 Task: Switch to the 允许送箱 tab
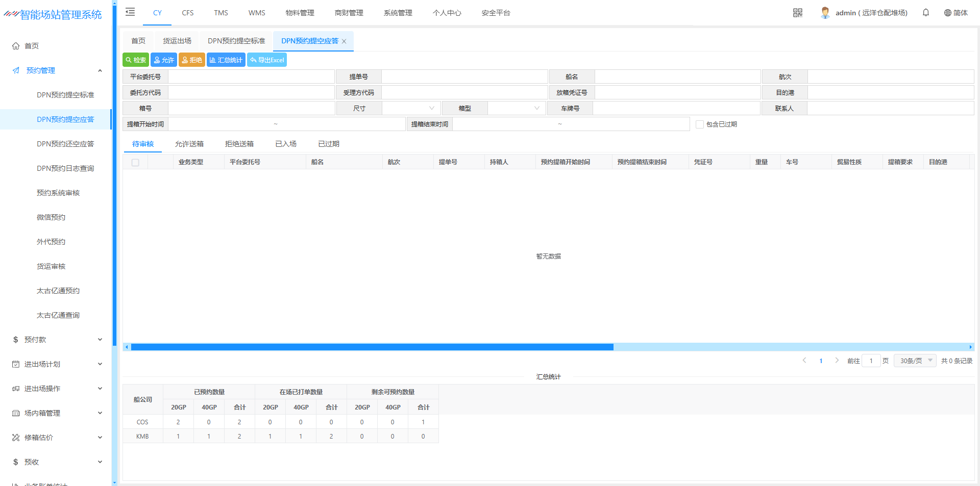click(x=189, y=144)
